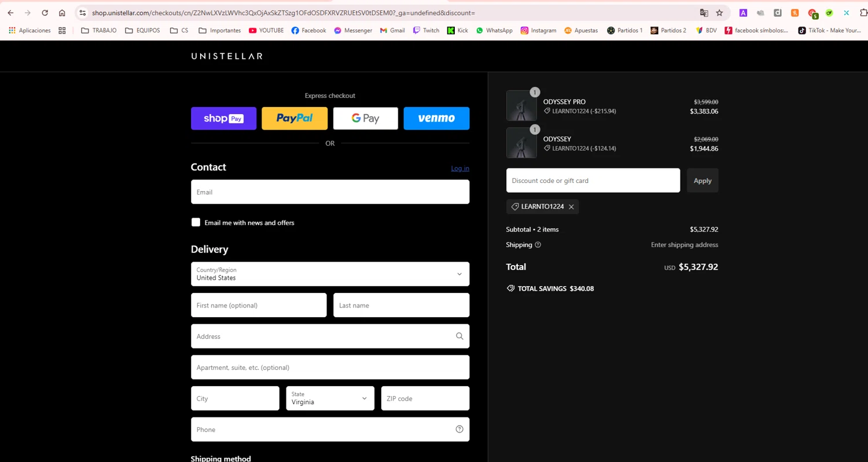This screenshot has width=868, height=462.
Task: Open the TRABAJO bookmarks folder
Action: point(99,30)
